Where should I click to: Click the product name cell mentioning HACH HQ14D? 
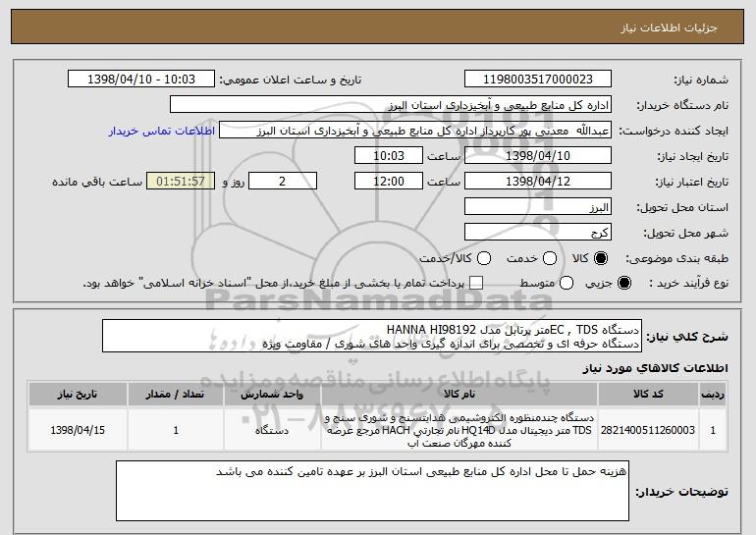tap(459, 430)
